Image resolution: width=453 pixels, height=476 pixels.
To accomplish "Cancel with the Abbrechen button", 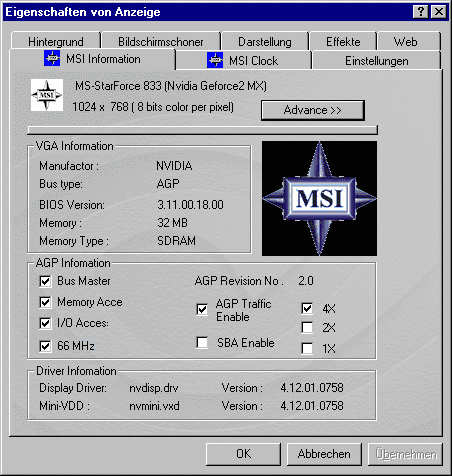I will tap(324, 454).
